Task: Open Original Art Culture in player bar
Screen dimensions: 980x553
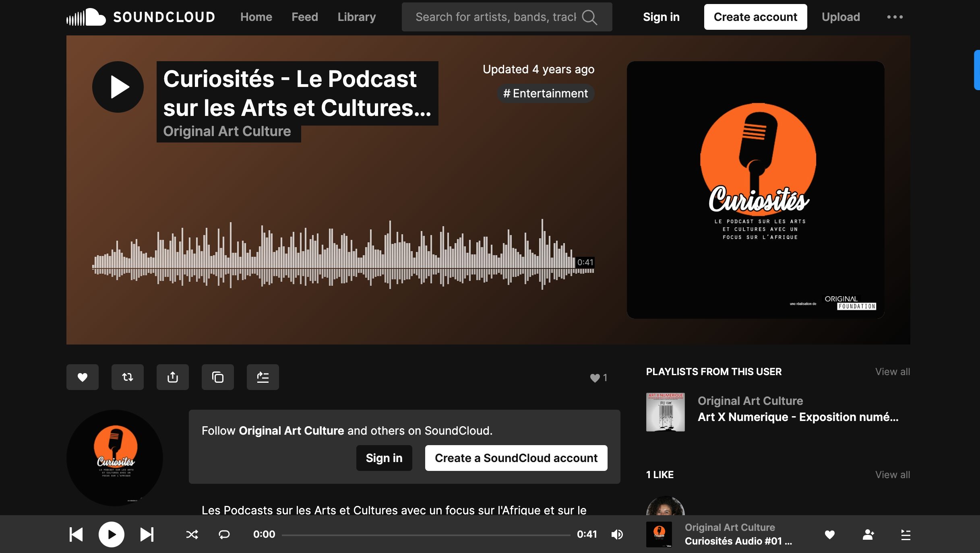Action: [730, 528]
